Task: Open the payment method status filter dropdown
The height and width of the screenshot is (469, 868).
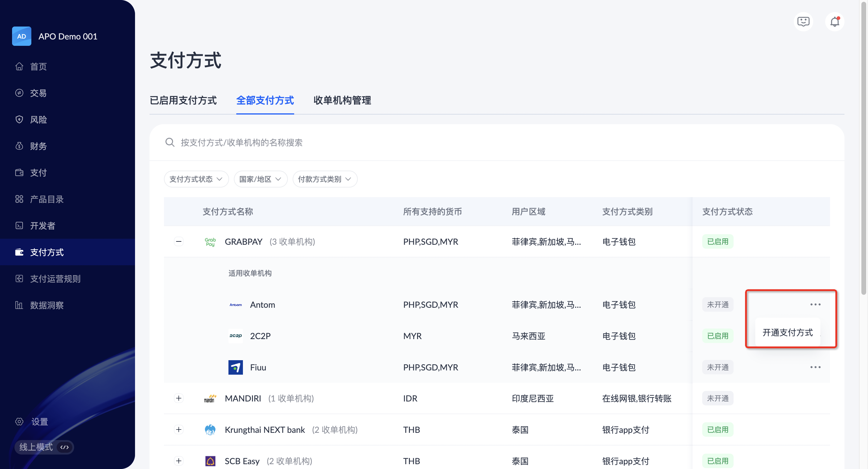Action: point(196,179)
